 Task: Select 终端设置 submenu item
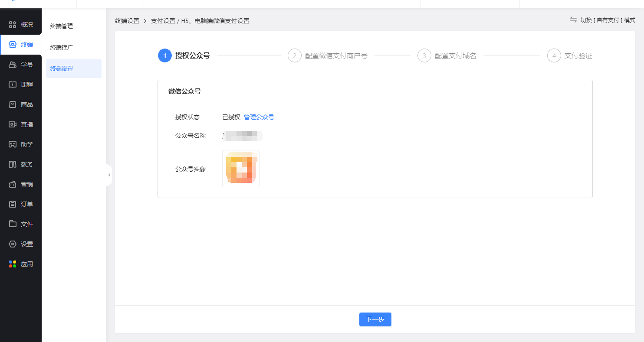tap(74, 68)
